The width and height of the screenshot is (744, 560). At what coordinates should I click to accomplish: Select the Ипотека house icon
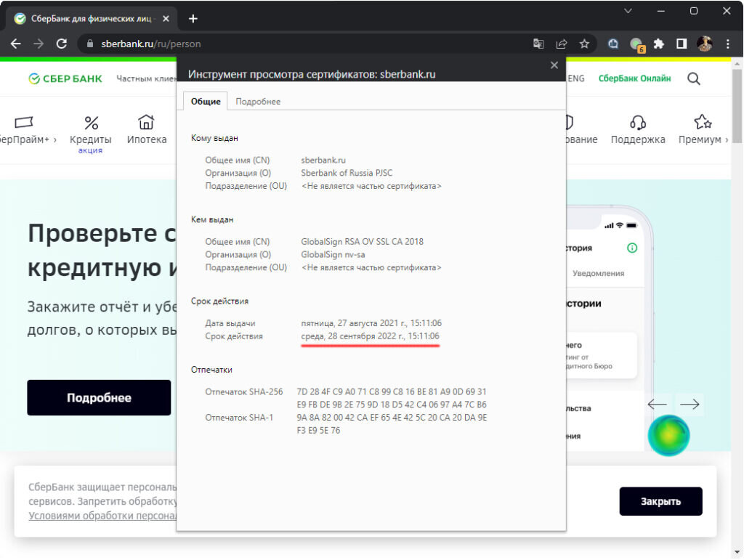pyautogui.click(x=146, y=121)
